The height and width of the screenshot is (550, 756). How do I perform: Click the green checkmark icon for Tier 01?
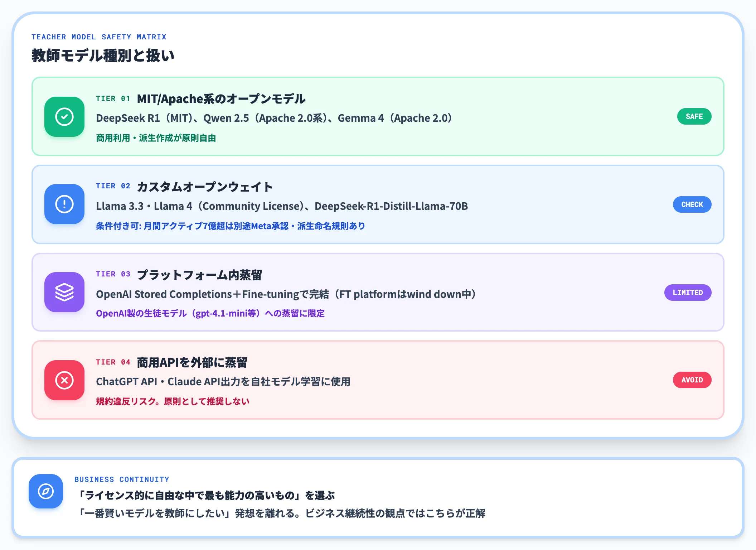pyautogui.click(x=64, y=117)
